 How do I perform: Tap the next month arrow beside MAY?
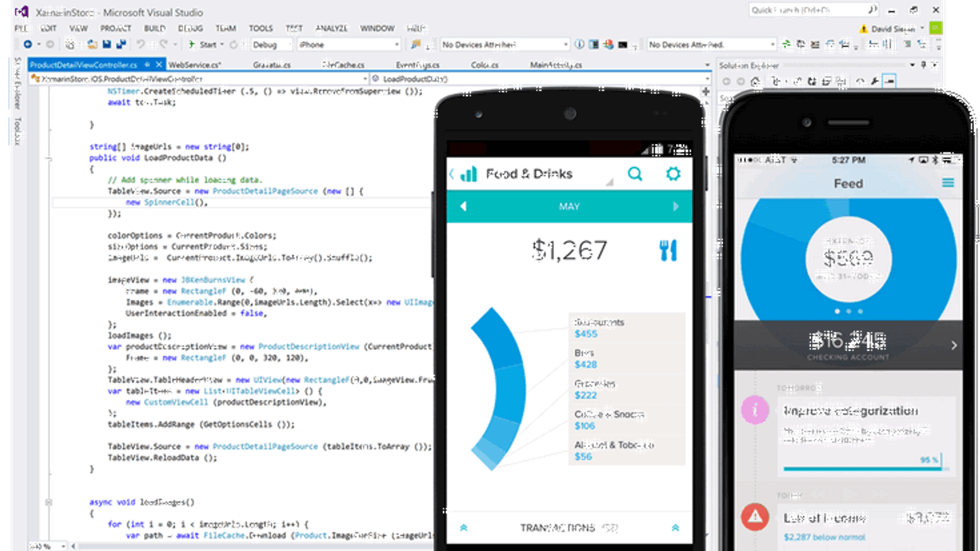tap(676, 206)
